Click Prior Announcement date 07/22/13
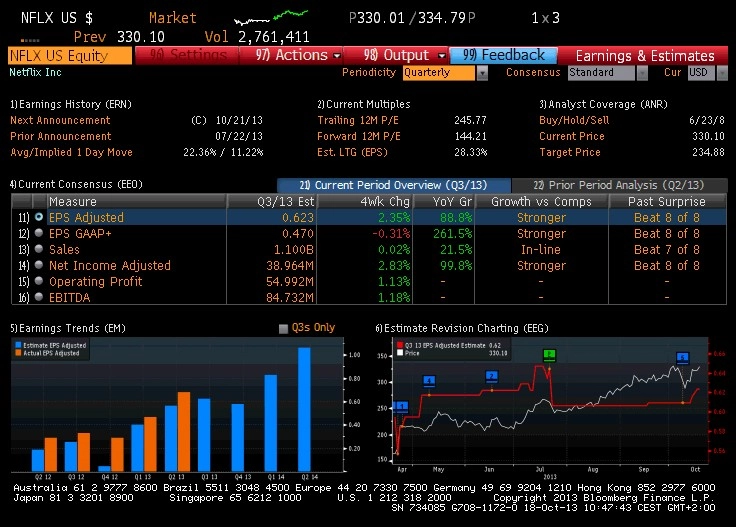 click(239, 136)
